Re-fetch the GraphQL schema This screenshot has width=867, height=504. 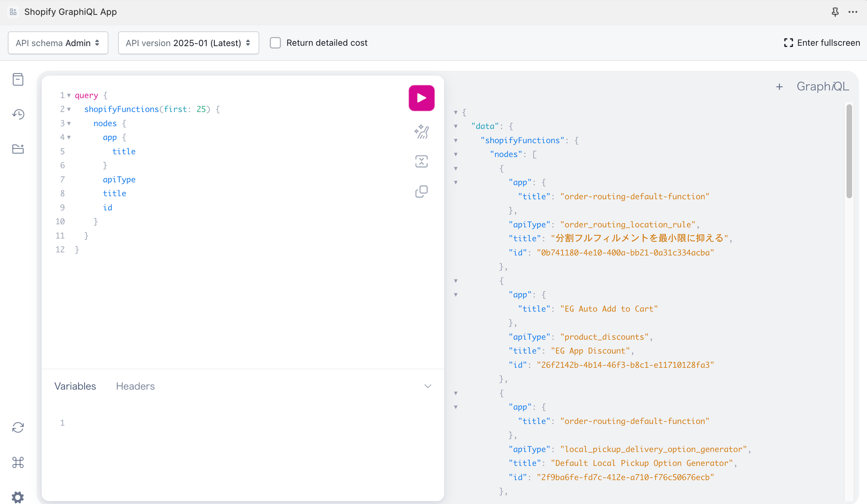coord(18,427)
